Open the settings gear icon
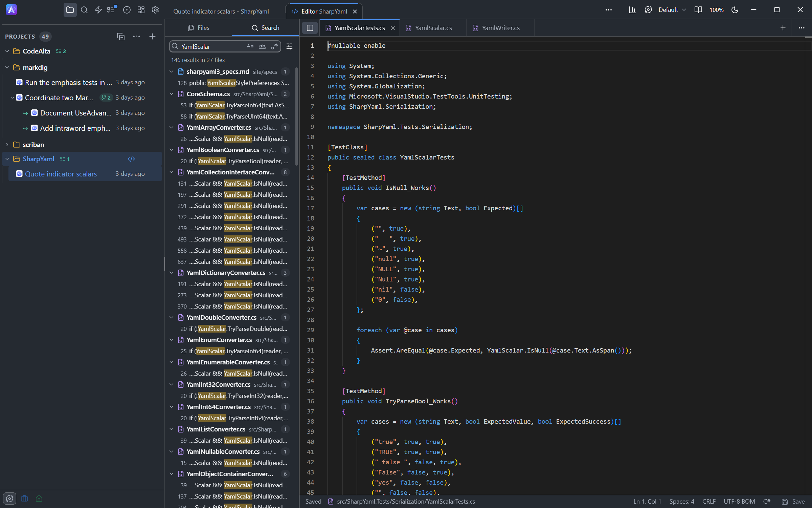 pos(155,10)
